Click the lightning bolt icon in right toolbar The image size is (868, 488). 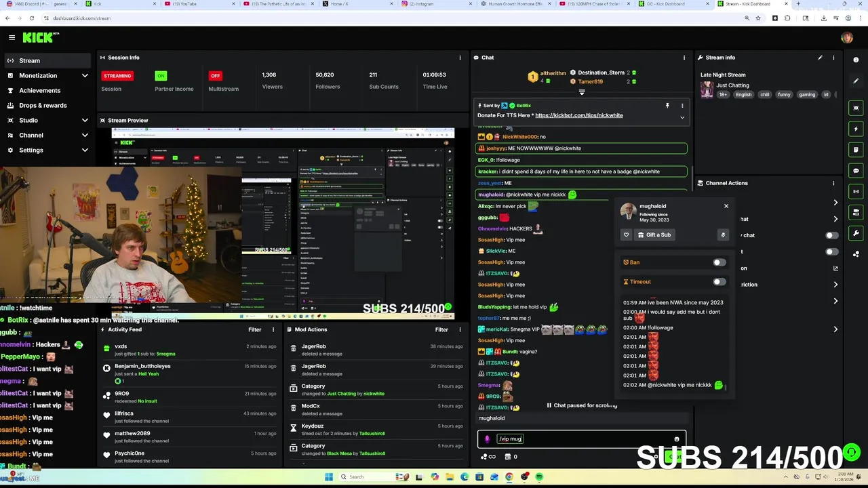(856, 129)
